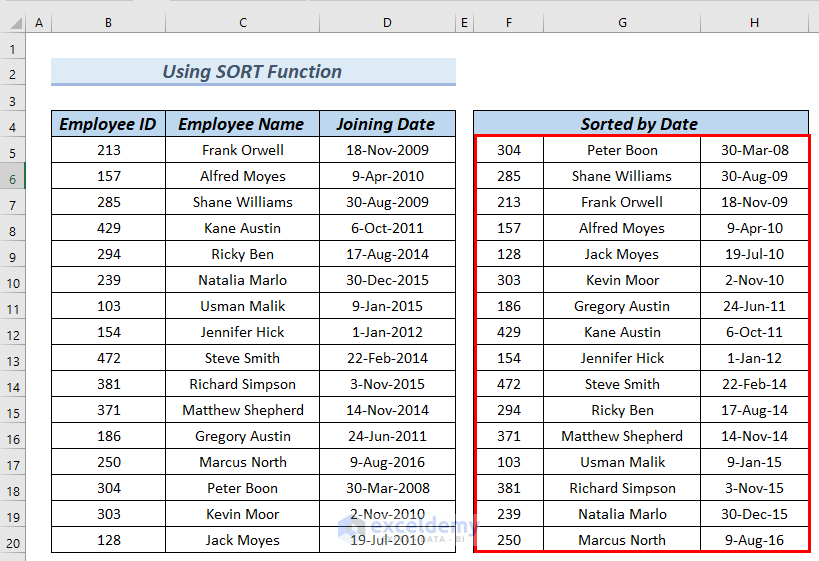Screen dimensions: 819x561
Task: Select the date 24-Jun-2011
Action: (x=387, y=436)
